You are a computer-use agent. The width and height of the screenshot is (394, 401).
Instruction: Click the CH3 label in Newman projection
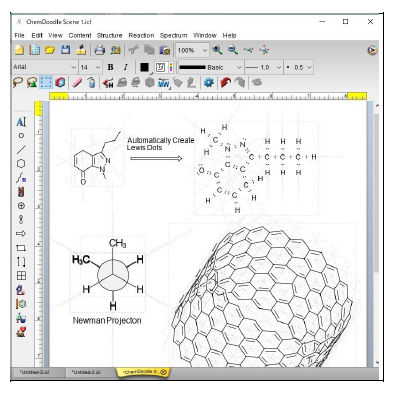(x=117, y=243)
